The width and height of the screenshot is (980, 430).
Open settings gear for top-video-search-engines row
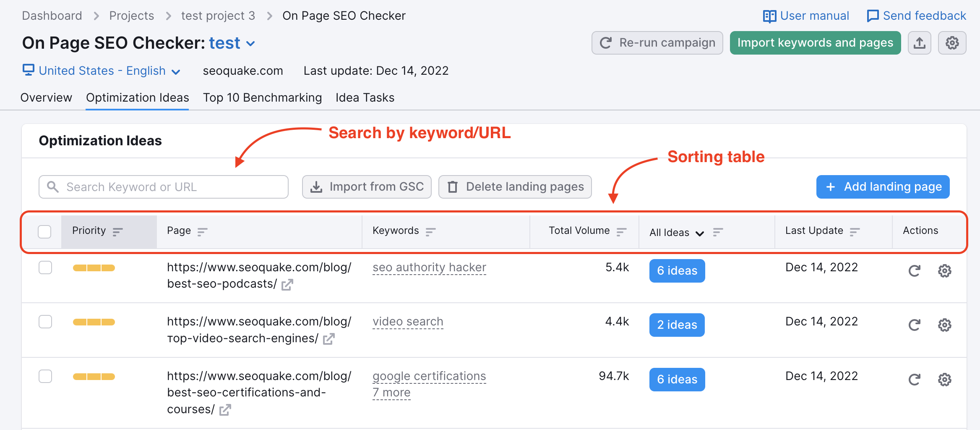(944, 325)
